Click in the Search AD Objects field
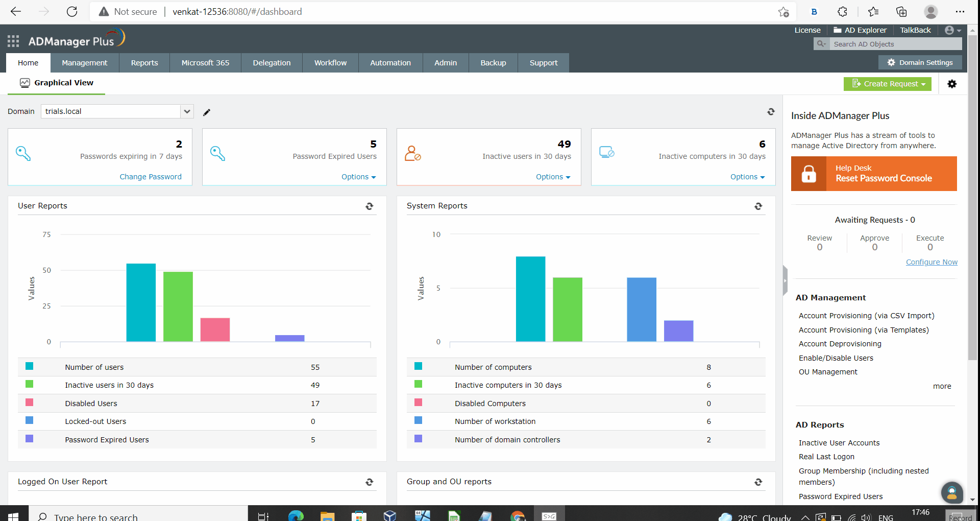The height and width of the screenshot is (521, 980). [x=896, y=44]
